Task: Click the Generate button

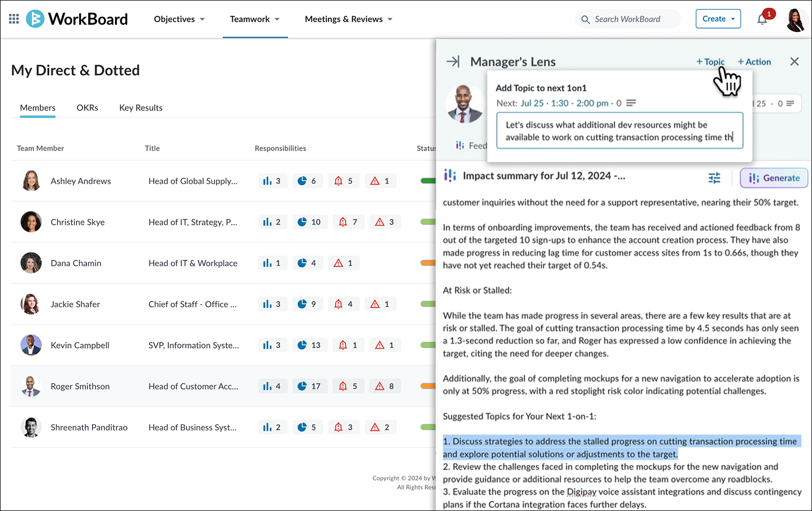Action: pos(774,178)
